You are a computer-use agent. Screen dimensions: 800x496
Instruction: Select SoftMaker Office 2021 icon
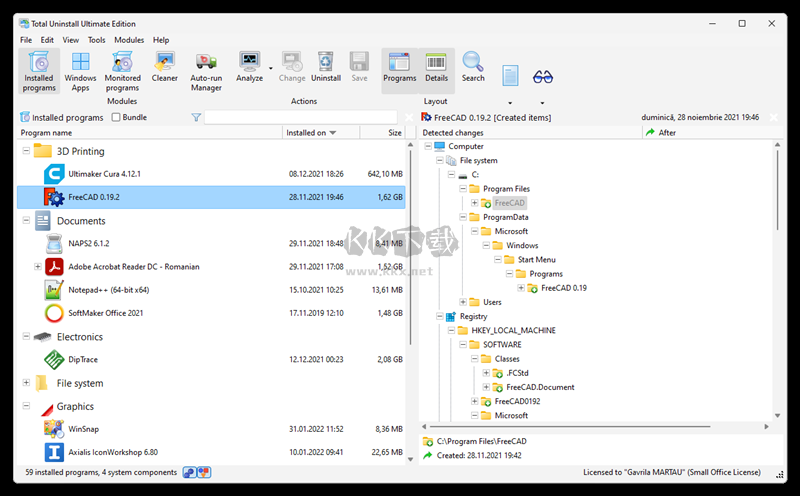54,313
